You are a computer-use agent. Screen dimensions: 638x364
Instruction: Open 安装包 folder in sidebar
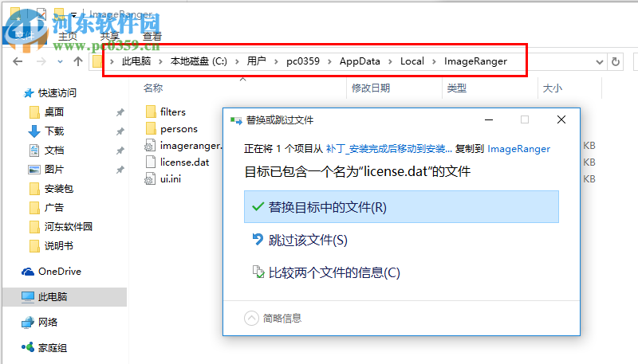(x=58, y=189)
